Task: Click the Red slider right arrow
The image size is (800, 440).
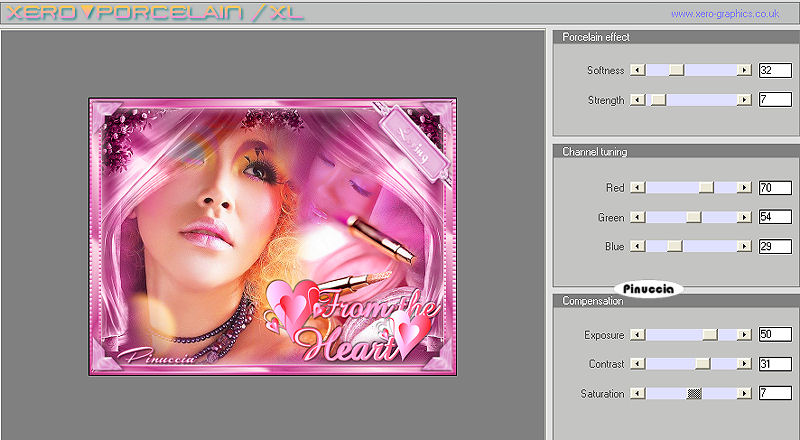Action: [x=744, y=187]
